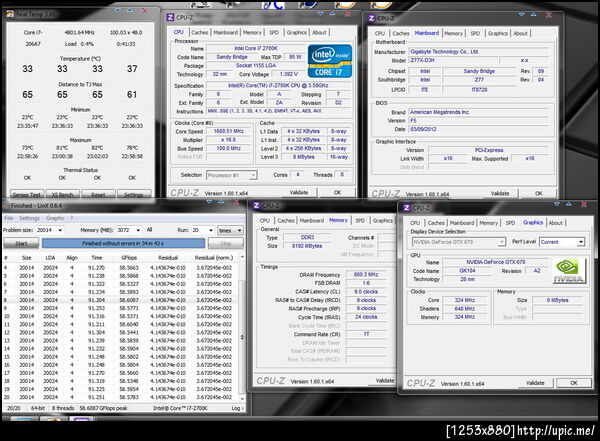The height and width of the screenshot is (441, 600).
Task: Click All memory option in LinX
Action: 150,230
